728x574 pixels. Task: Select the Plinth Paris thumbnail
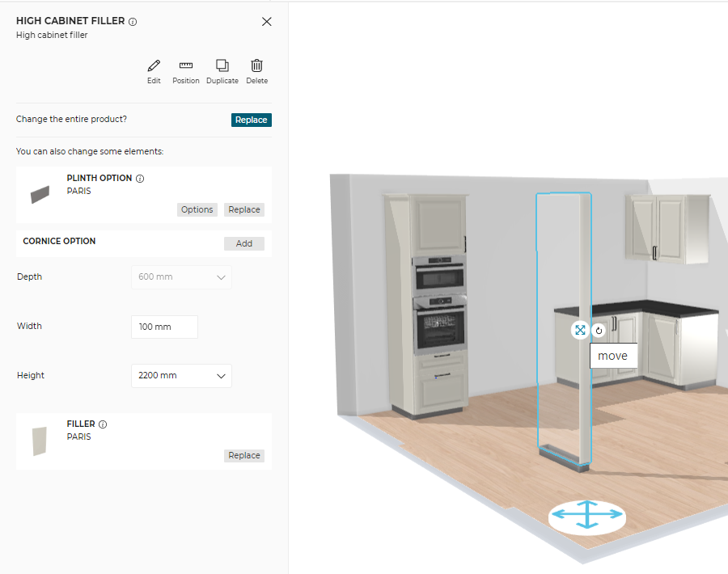pos(40,195)
